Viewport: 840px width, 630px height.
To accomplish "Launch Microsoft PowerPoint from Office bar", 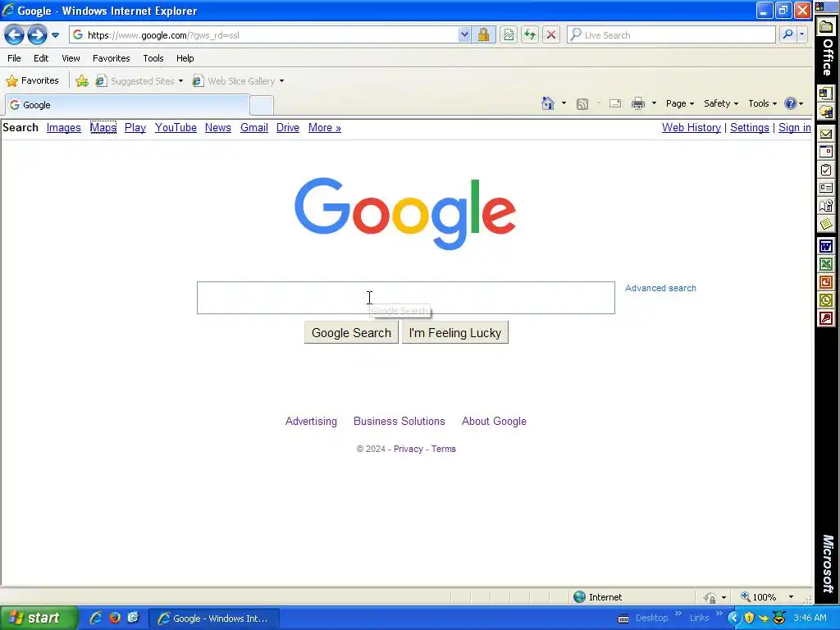I will [826, 282].
